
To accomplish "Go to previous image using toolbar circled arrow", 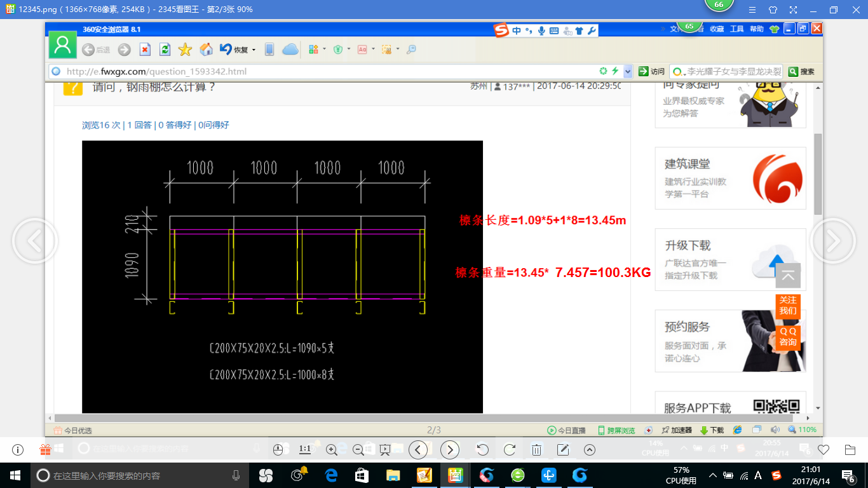I will coord(417,450).
